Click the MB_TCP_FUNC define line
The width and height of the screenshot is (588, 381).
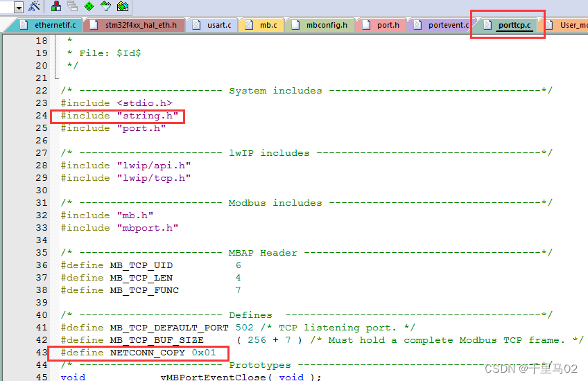click(x=150, y=290)
